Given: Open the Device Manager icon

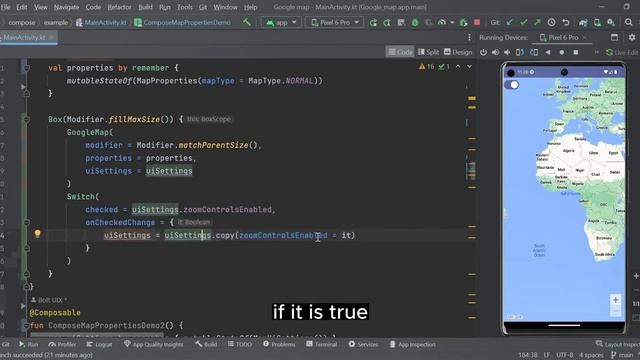Looking at the screenshot, I should click(597, 22).
